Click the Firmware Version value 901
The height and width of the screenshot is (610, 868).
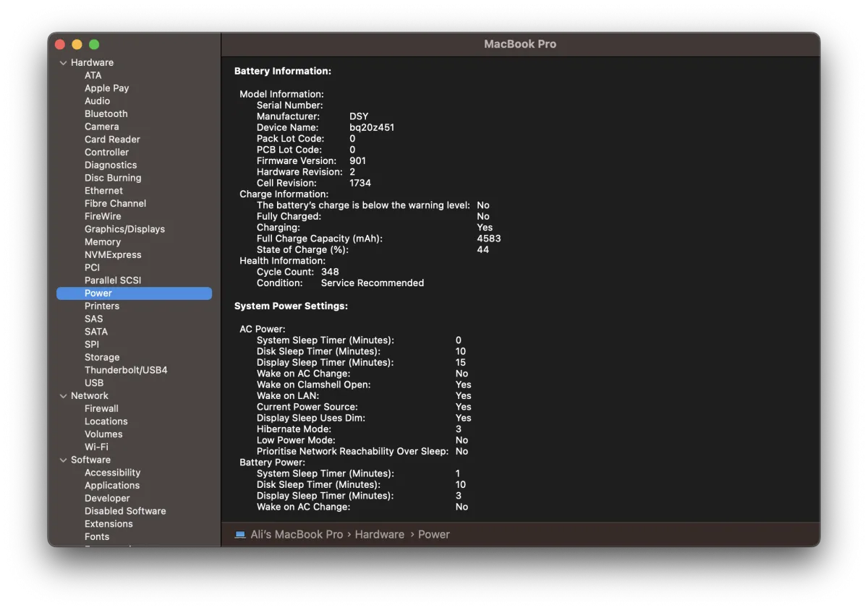(357, 161)
